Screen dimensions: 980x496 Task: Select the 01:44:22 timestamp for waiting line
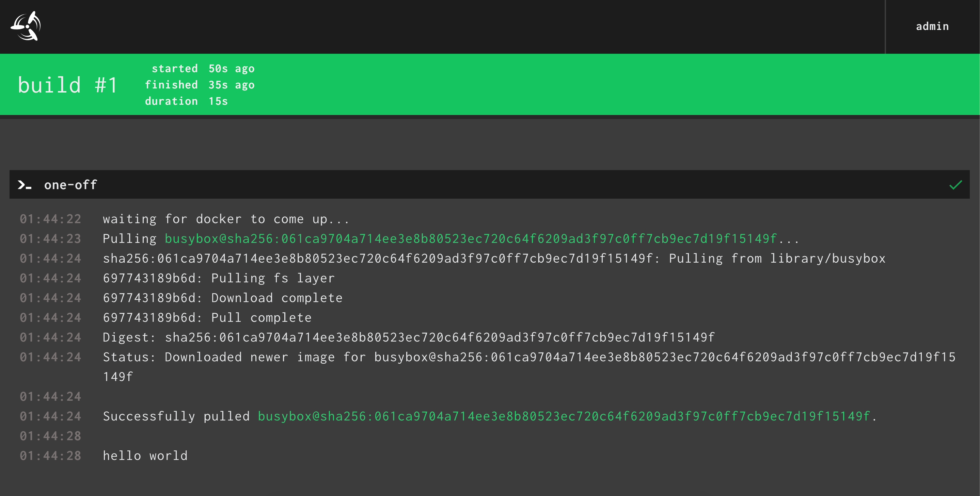click(51, 219)
